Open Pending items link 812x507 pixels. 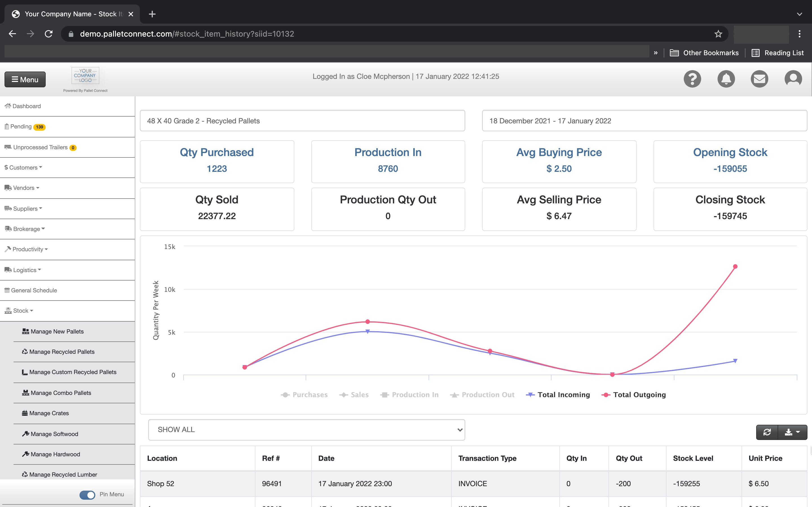(21, 126)
